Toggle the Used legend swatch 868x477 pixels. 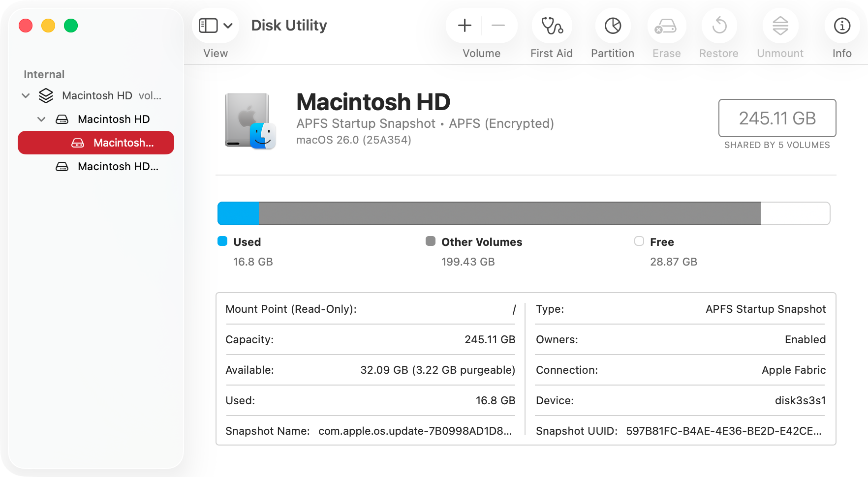point(222,241)
